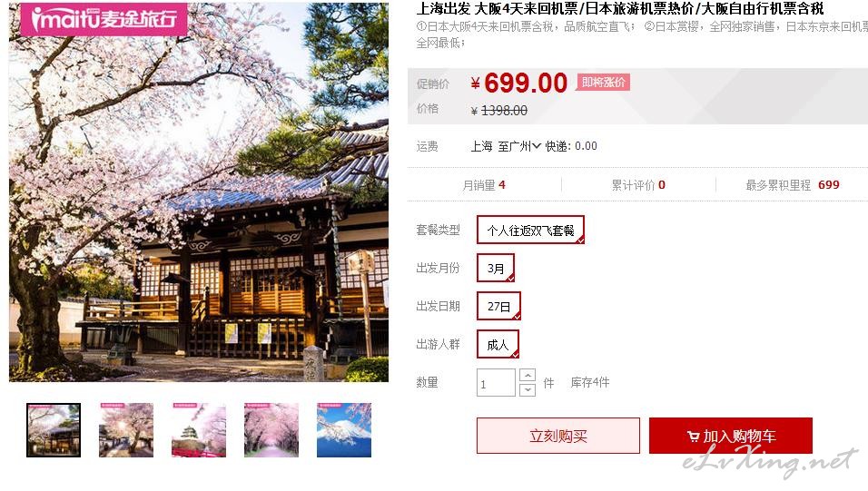Select the castle with red bridge thumbnail

tap(199, 430)
